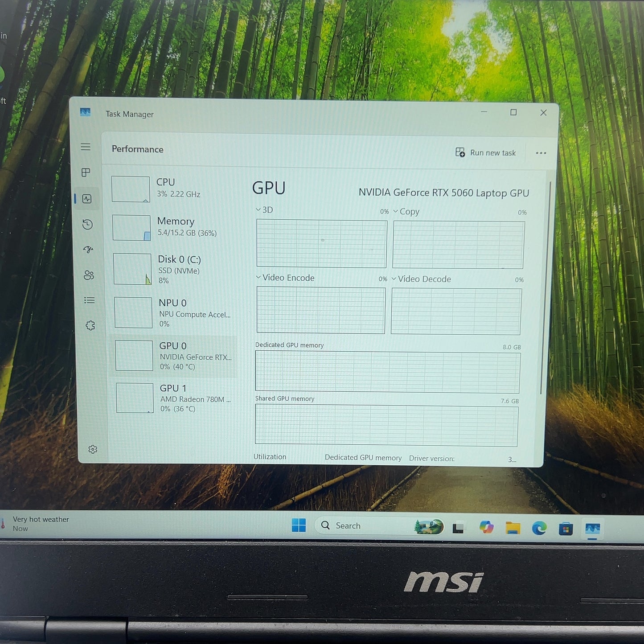Open File Explorer from the taskbar
The image size is (644, 644).
tap(513, 528)
